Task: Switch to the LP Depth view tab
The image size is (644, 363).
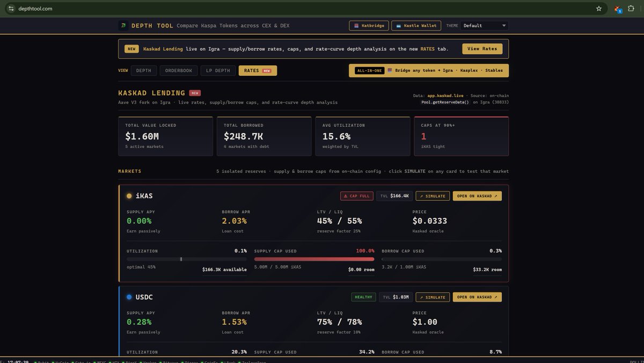Action: pyautogui.click(x=217, y=70)
